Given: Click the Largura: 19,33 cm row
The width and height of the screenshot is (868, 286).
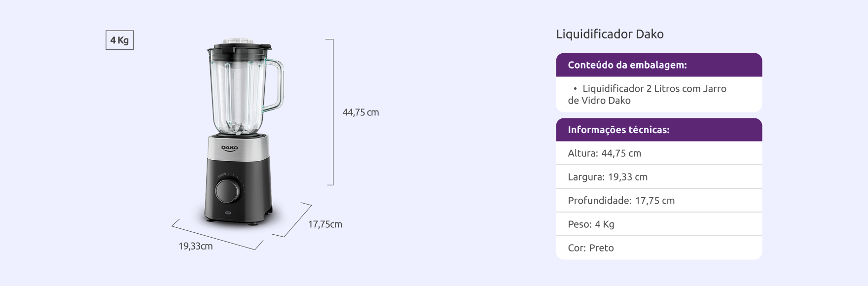Looking at the screenshot, I should (659, 177).
